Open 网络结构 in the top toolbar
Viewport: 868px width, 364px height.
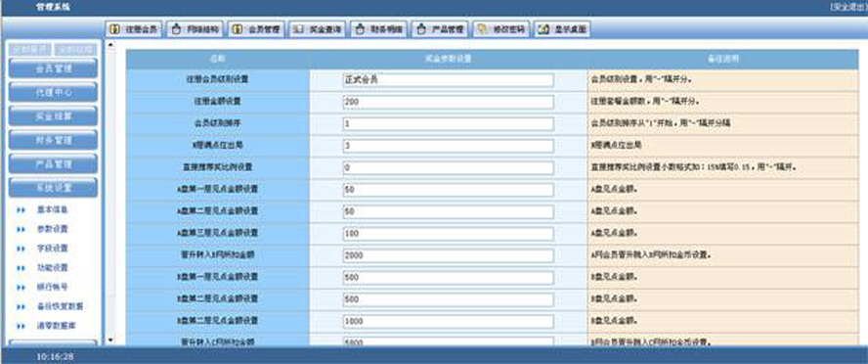(x=195, y=29)
